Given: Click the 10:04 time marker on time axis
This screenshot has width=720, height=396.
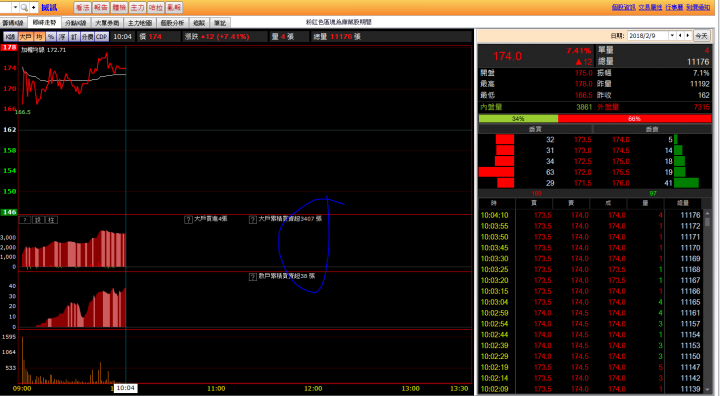Looking at the screenshot, I should [125, 388].
